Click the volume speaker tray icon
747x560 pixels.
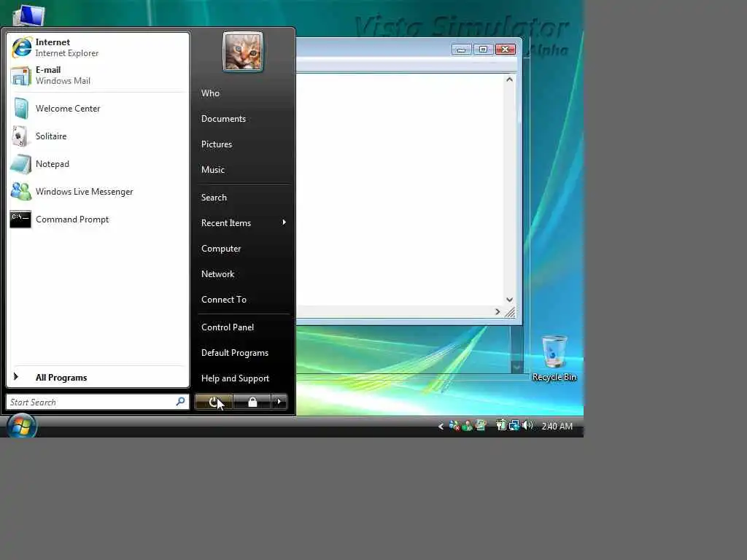527,425
